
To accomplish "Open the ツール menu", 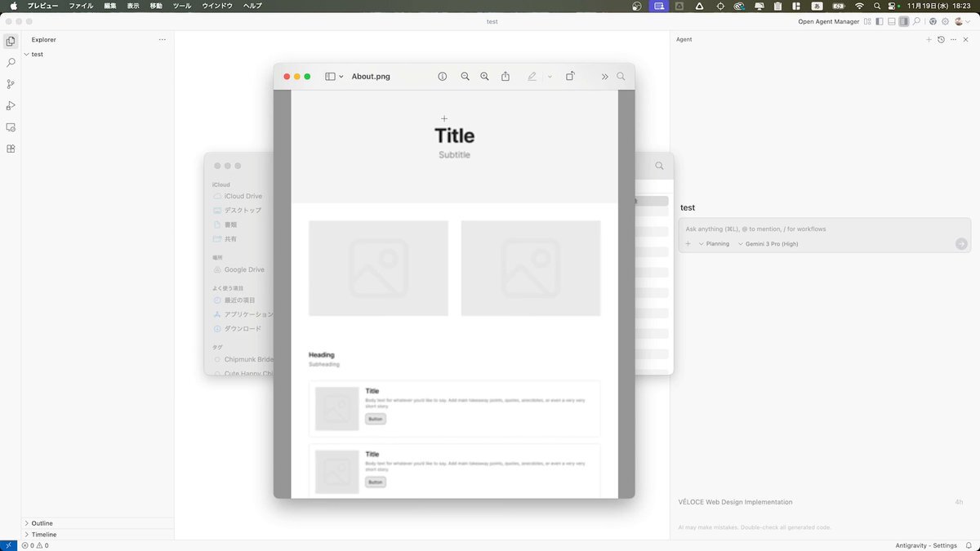I will tap(182, 6).
